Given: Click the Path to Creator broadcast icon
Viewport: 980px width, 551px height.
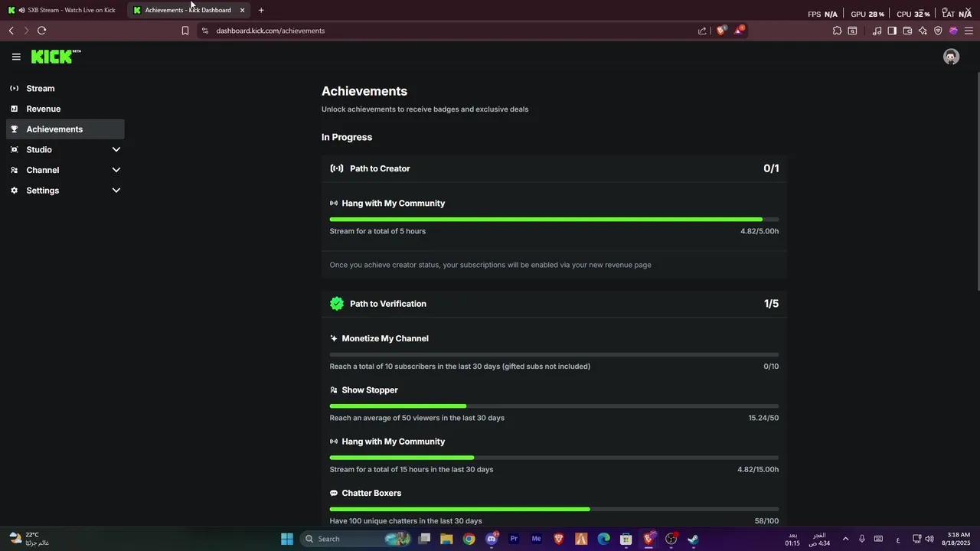Looking at the screenshot, I should point(337,168).
